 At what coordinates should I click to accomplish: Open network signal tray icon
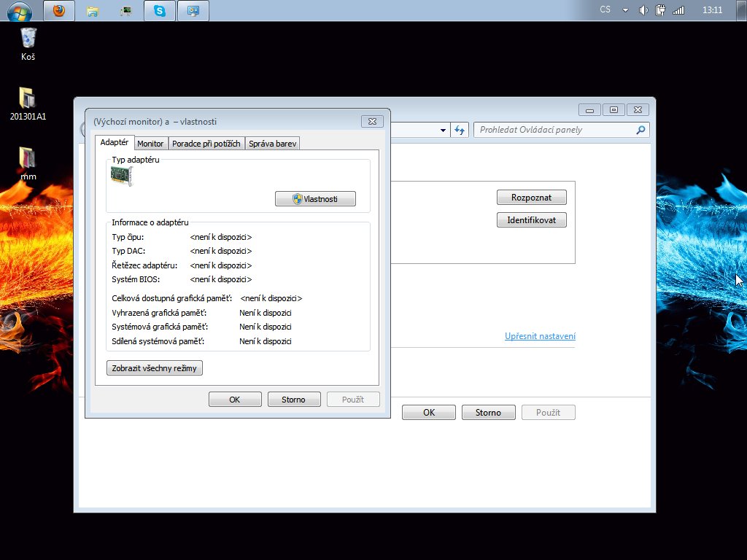[x=678, y=10]
